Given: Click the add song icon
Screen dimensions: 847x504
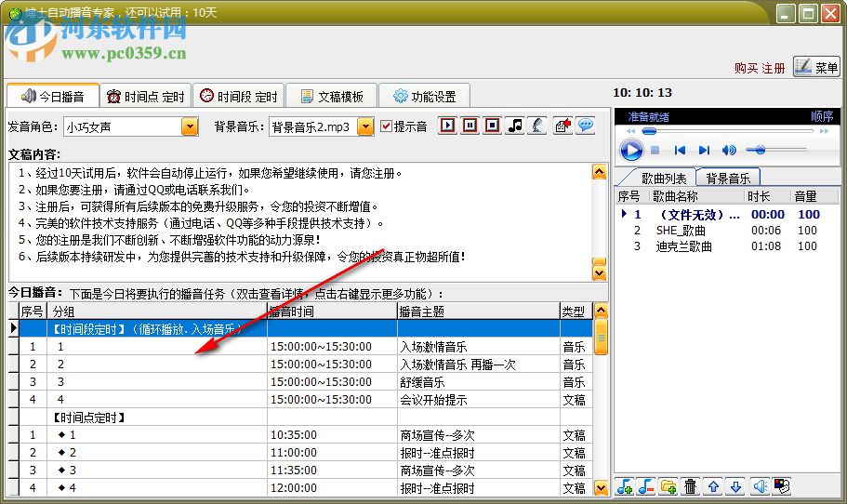Looking at the screenshot, I should point(625,486).
